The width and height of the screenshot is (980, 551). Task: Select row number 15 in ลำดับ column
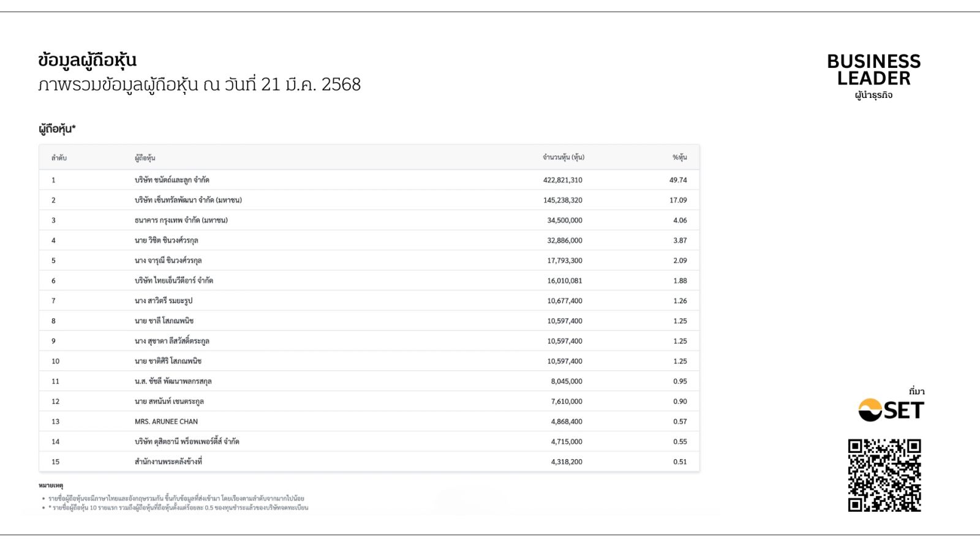(x=55, y=462)
